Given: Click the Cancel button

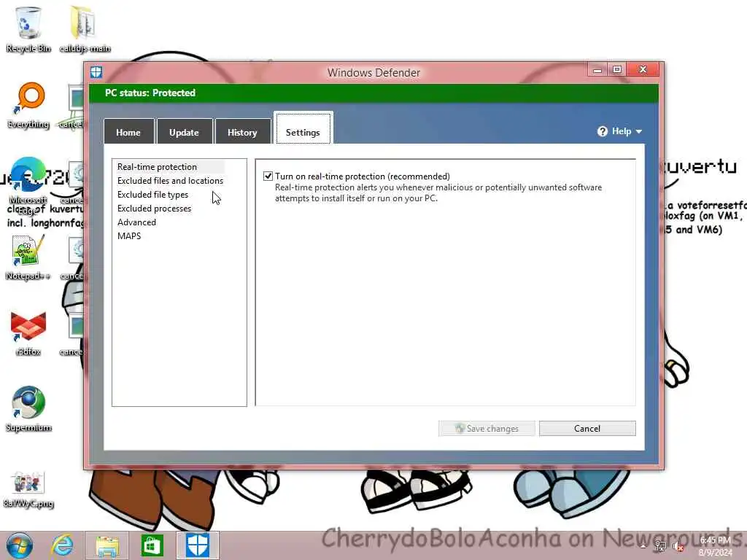Looking at the screenshot, I should point(587,428).
